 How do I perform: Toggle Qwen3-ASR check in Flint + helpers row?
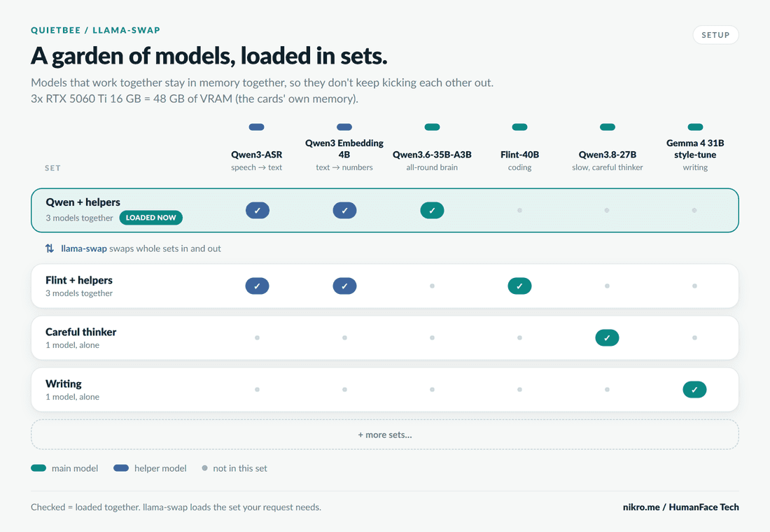pos(258,286)
